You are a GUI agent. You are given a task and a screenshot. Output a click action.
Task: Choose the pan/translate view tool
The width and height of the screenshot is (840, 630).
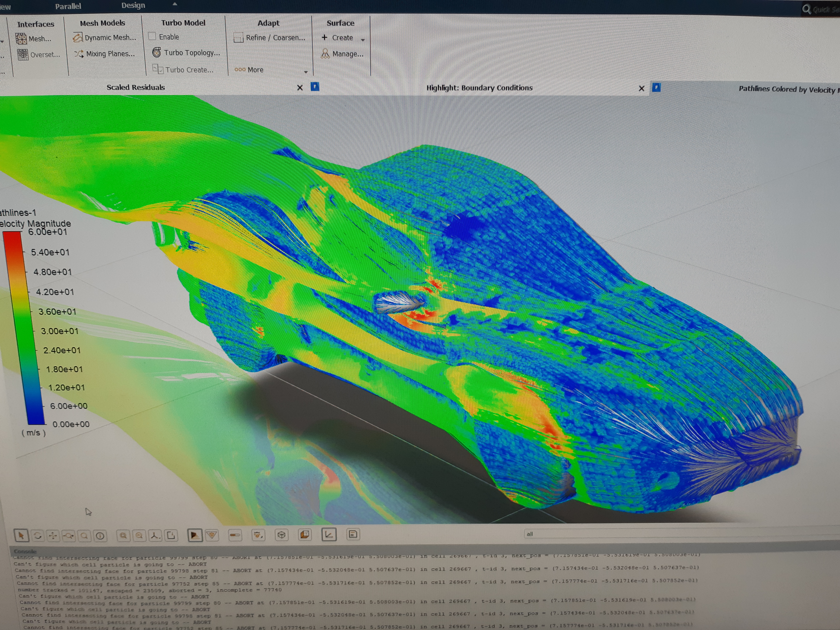53,535
